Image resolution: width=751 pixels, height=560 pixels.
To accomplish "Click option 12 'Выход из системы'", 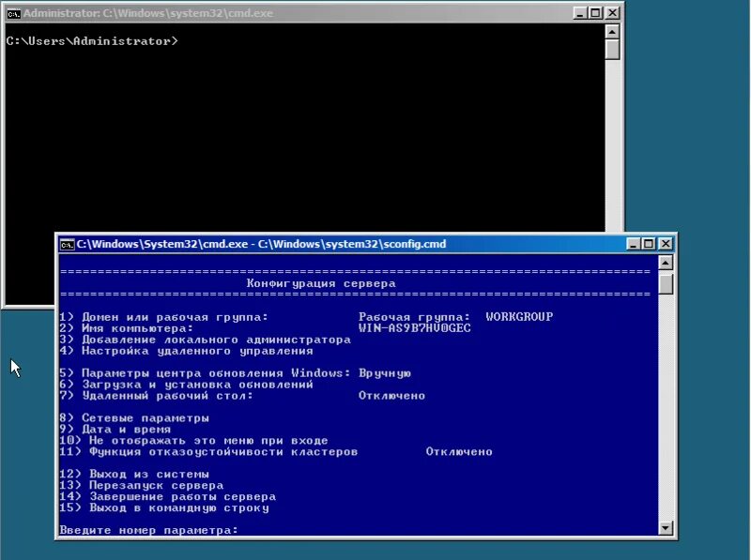I will tap(134, 475).
